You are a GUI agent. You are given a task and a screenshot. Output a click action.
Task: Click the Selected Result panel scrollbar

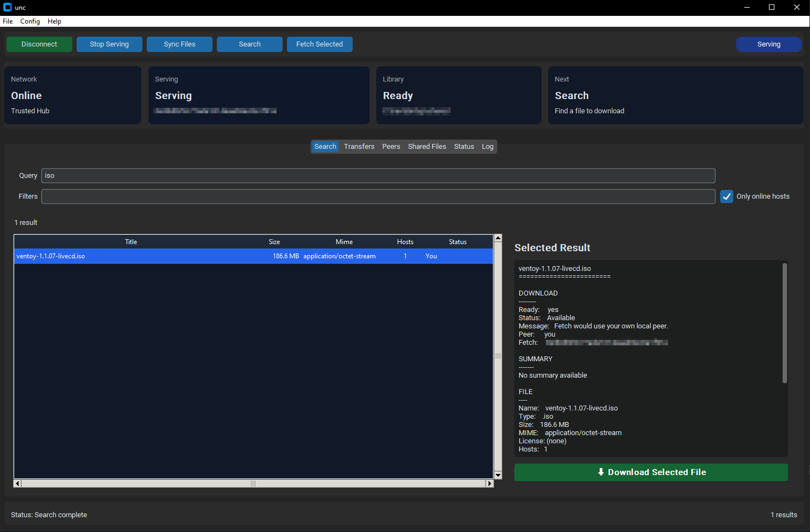click(x=784, y=323)
